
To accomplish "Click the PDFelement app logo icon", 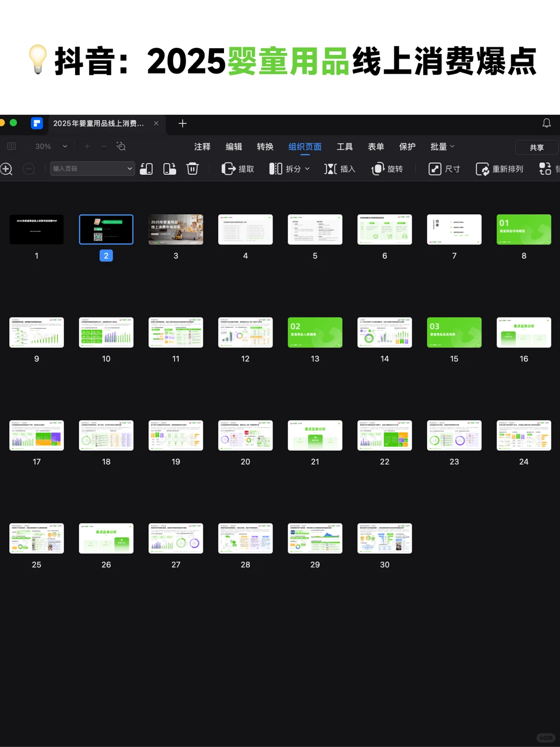I will click(37, 123).
